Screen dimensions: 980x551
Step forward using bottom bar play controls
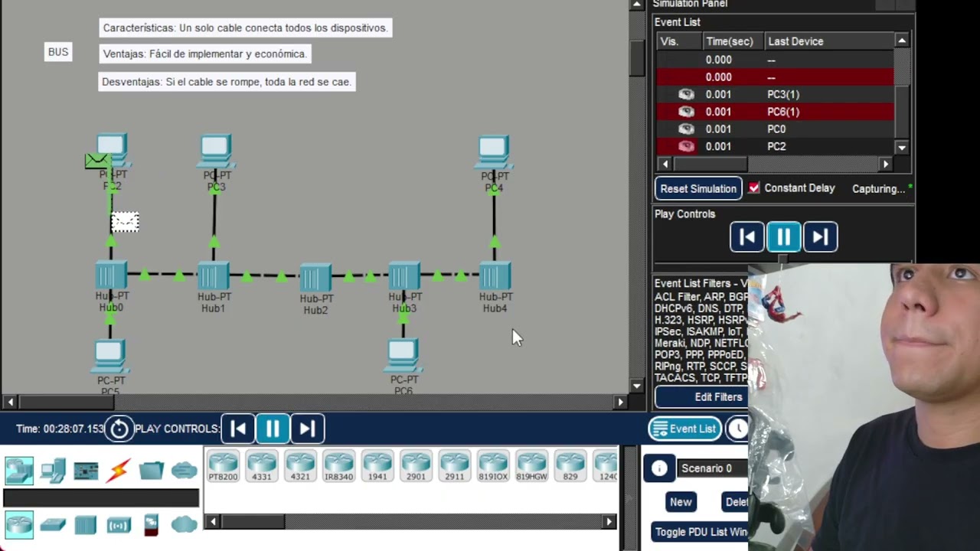coord(307,429)
